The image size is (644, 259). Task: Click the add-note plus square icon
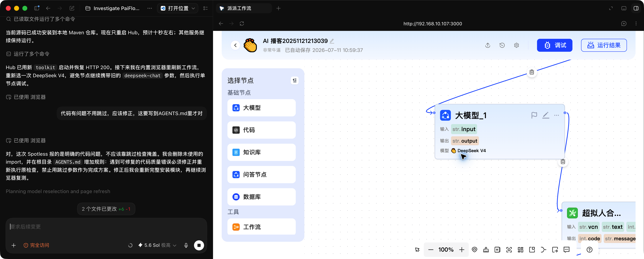coord(497,249)
